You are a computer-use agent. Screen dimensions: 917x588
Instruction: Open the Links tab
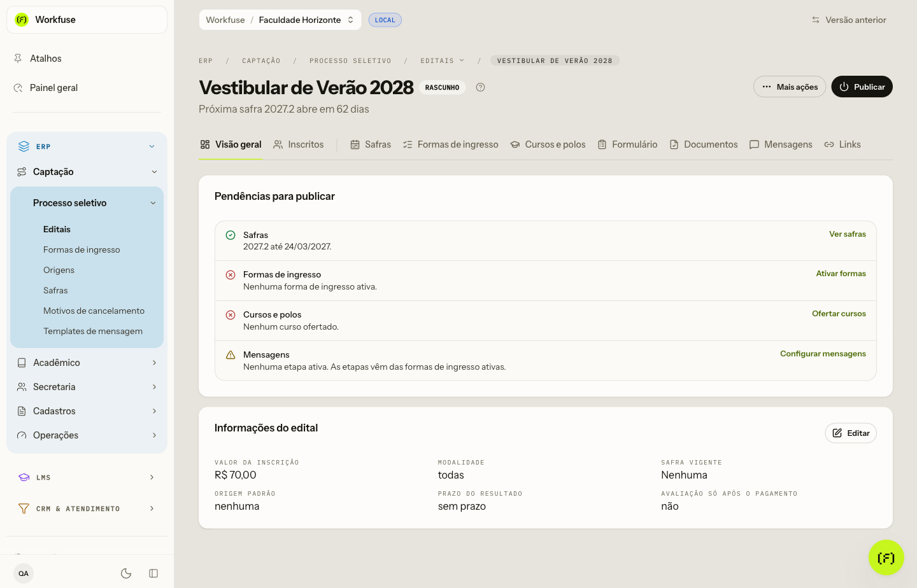coord(842,144)
